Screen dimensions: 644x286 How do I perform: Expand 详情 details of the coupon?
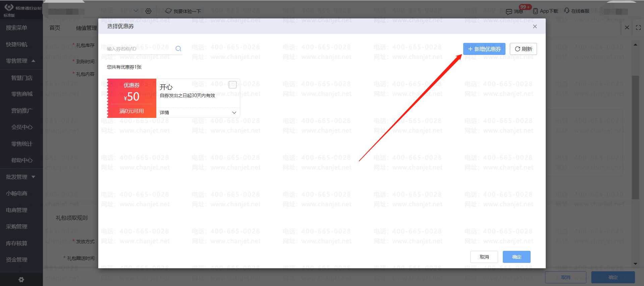[198, 113]
